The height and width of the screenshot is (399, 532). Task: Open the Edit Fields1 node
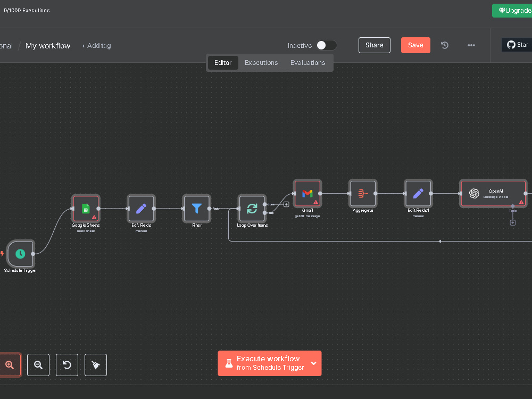tap(418, 194)
